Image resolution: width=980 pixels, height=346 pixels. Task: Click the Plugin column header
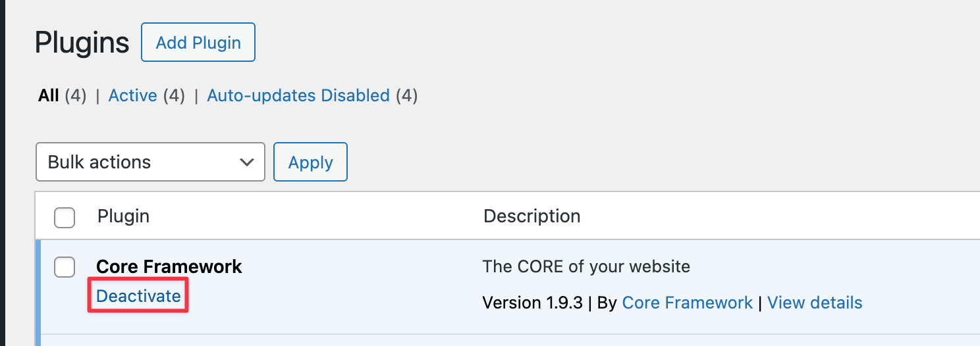[123, 216]
